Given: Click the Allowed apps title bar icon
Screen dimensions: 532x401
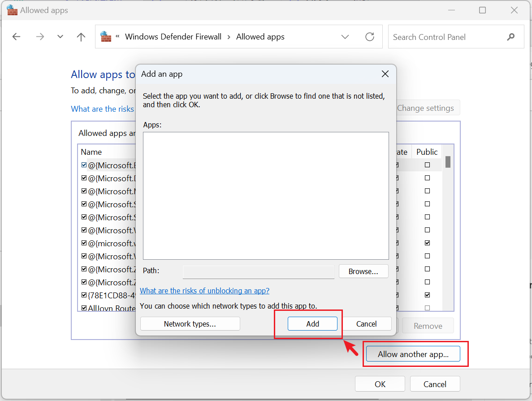Looking at the screenshot, I should pyautogui.click(x=12, y=10).
